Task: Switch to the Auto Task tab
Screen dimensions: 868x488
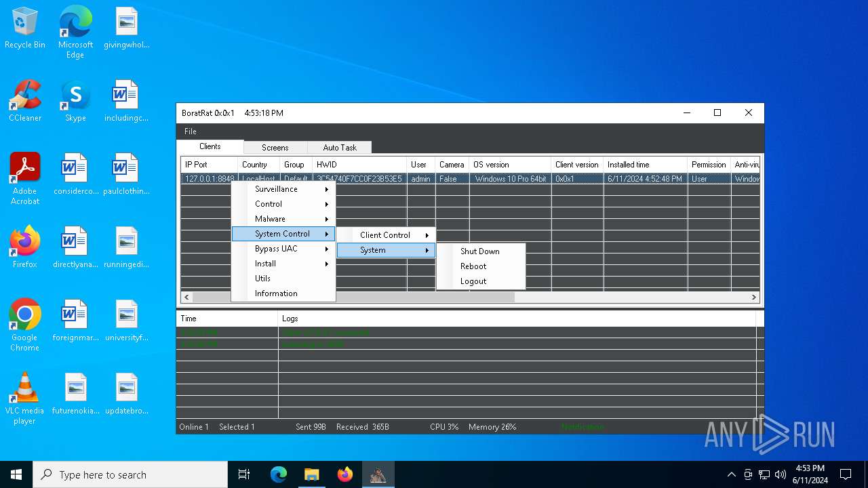Action: click(x=340, y=147)
